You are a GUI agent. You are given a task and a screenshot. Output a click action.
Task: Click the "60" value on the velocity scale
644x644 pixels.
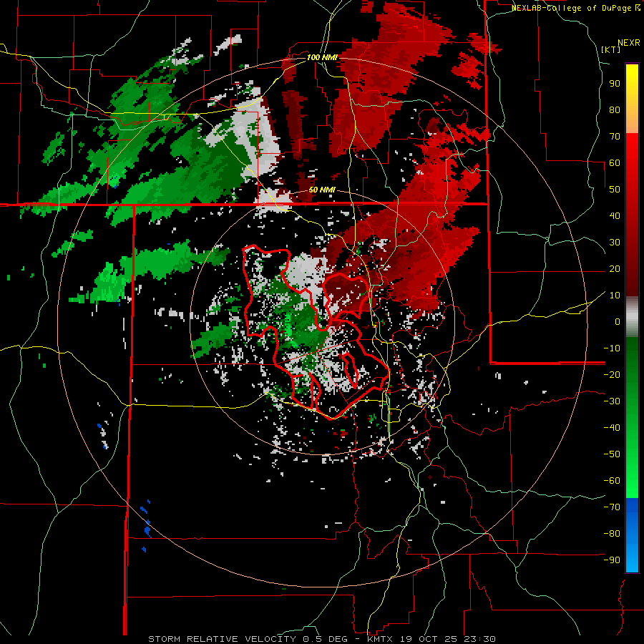(615, 163)
